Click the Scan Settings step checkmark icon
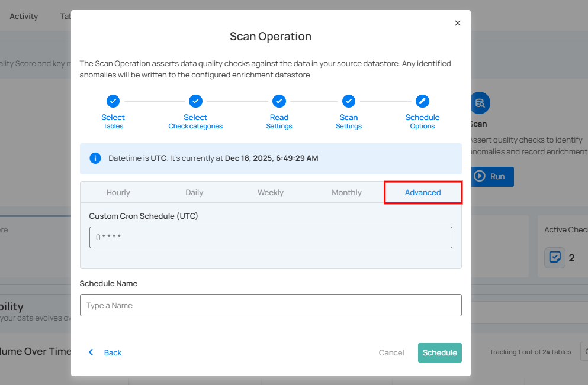 click(x=349, y=101)
